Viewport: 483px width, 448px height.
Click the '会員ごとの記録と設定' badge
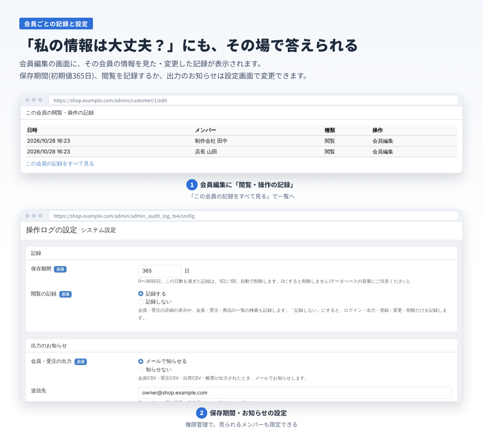(56, 24)
